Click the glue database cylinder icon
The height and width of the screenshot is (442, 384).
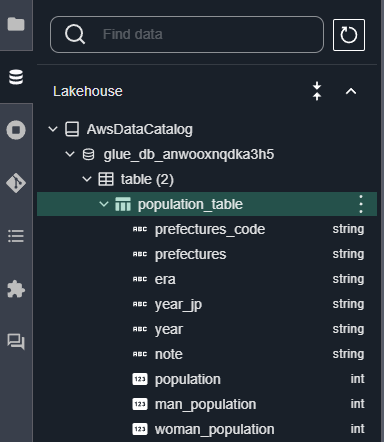tap(88, 154)
